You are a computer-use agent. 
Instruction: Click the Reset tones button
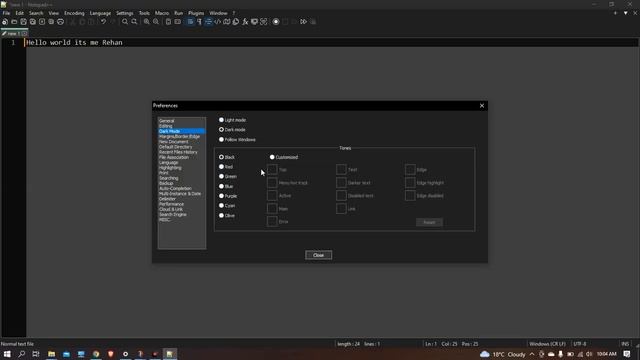[429, 222]
